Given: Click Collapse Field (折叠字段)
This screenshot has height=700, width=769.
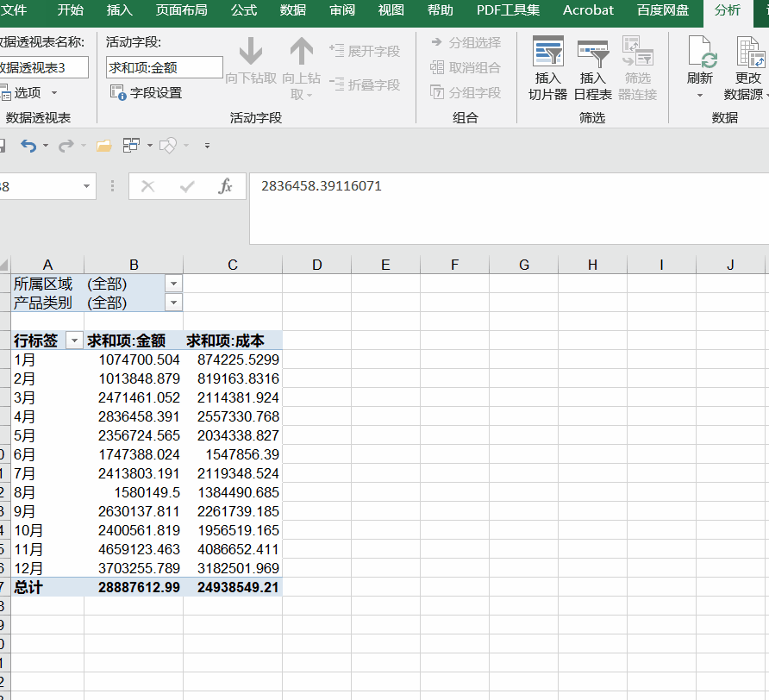Looking at the screenshot, I should 365,84.
